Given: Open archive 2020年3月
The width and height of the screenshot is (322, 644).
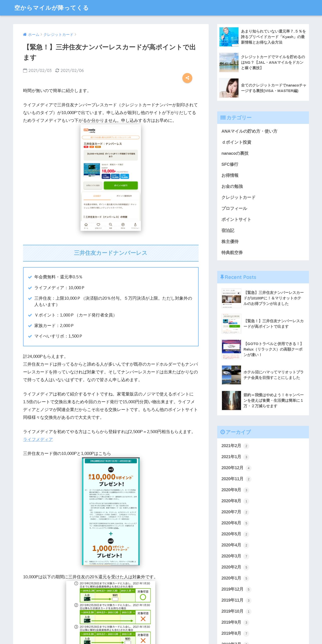Looking at the screenshot, I should 231,556.
